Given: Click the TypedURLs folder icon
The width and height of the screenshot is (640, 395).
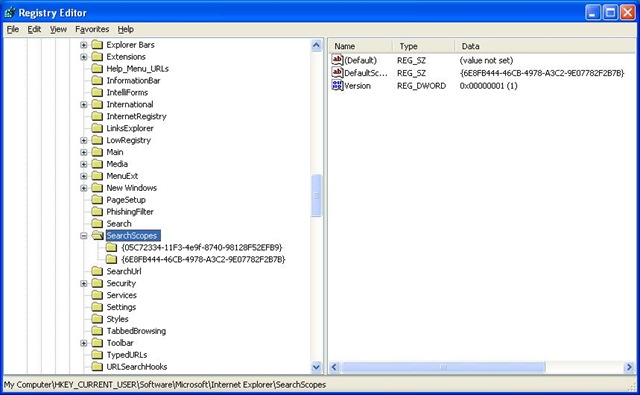Looking at the screenshot, I should [97, 355].
